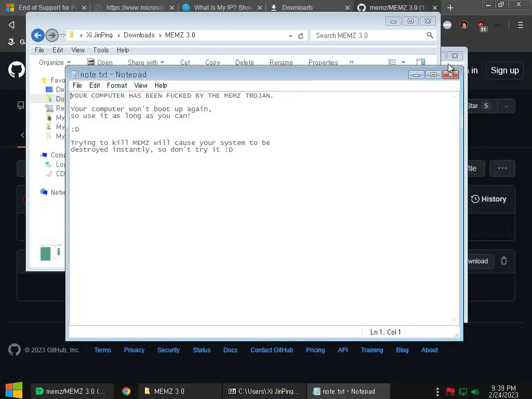Click the change view icon in Explorer

tap(392, 62)
